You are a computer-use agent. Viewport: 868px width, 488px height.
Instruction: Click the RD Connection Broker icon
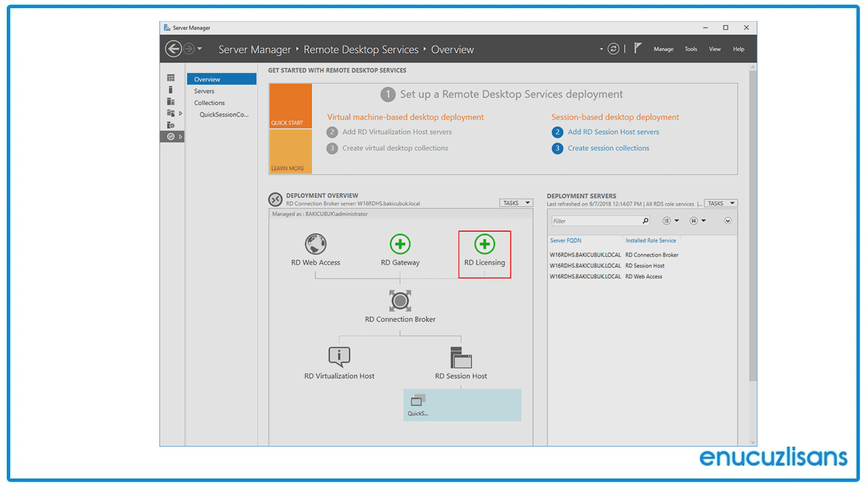(x=400, y=301)
